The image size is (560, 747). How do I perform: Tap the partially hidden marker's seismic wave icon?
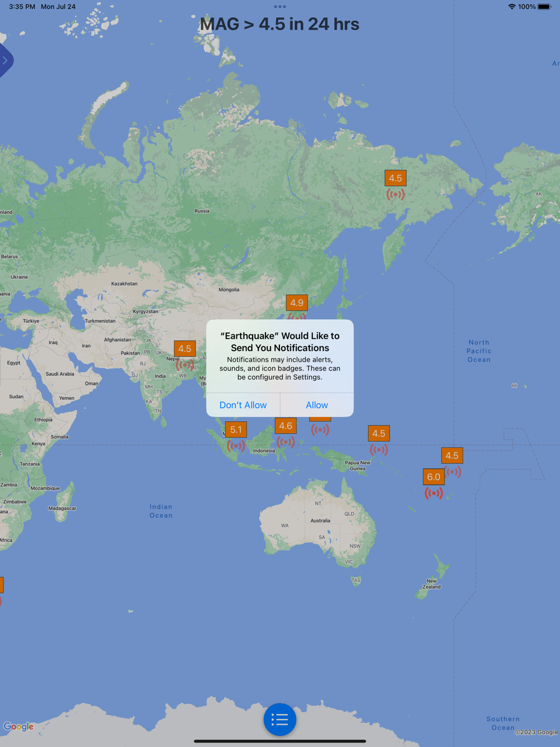[x=320, y=430]
